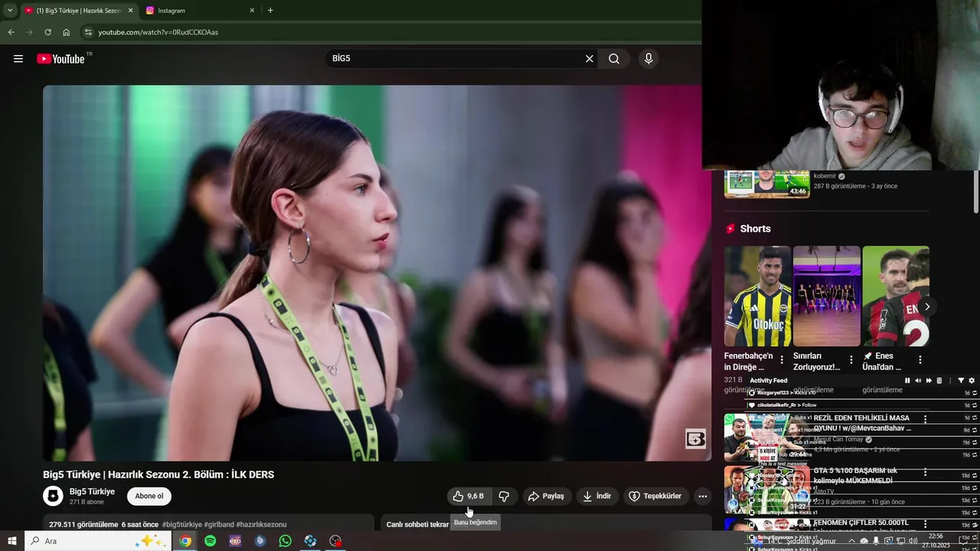The image size is (980, 551).
Task: Run search with the magnifier button
Action: [x=614, y=59]
